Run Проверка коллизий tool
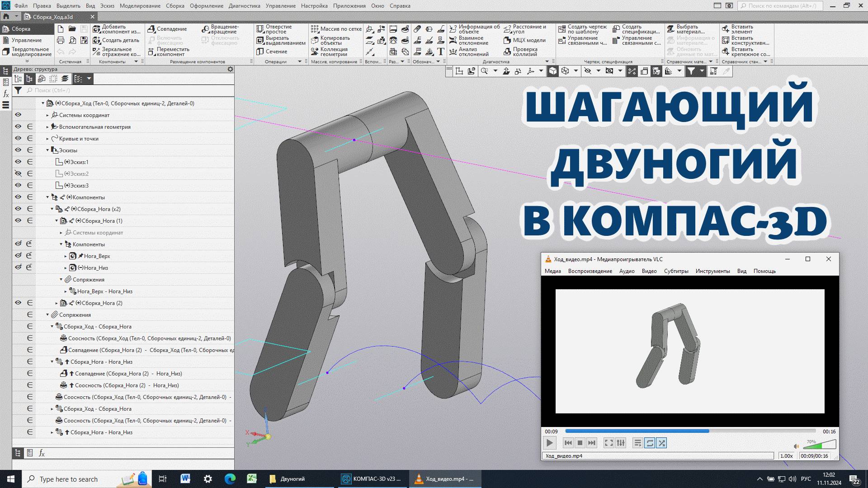The image size is (868, 488). [x=520, y=52]
